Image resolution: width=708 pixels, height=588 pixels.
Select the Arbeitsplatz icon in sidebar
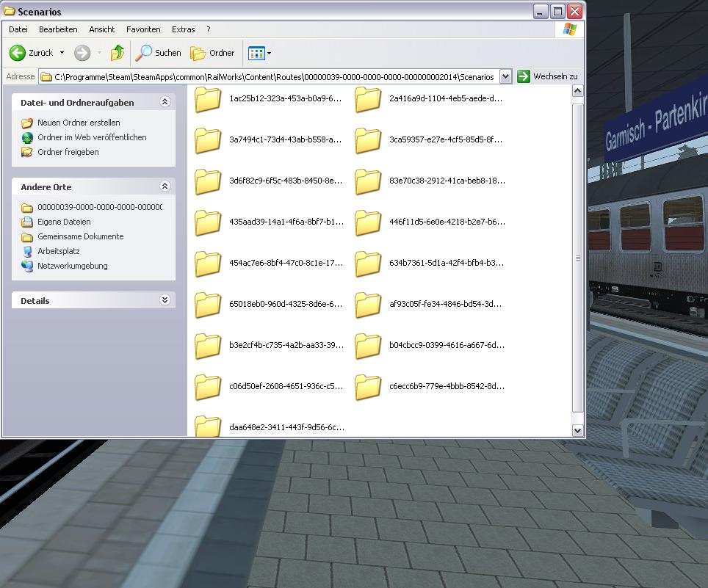tap(27, 251)
